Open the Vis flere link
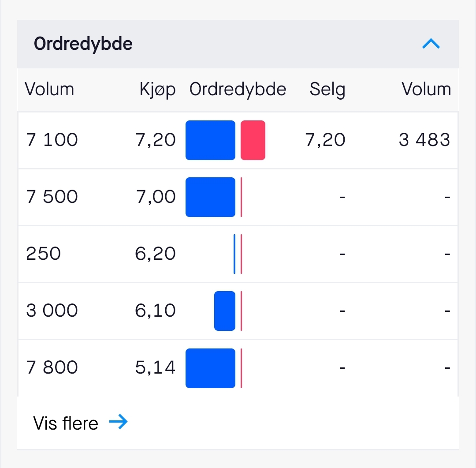The image size is (476, 468). coord(66,423)
